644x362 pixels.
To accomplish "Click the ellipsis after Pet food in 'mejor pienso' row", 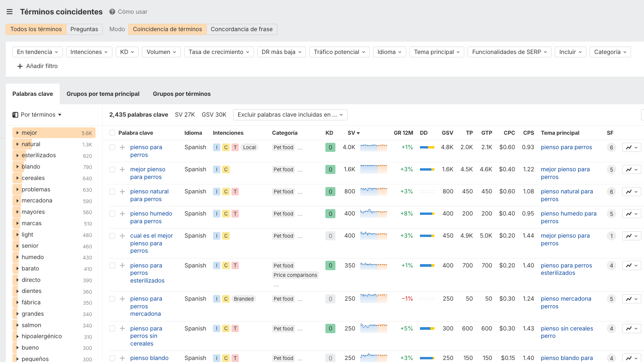I will [x=300, y=170].
